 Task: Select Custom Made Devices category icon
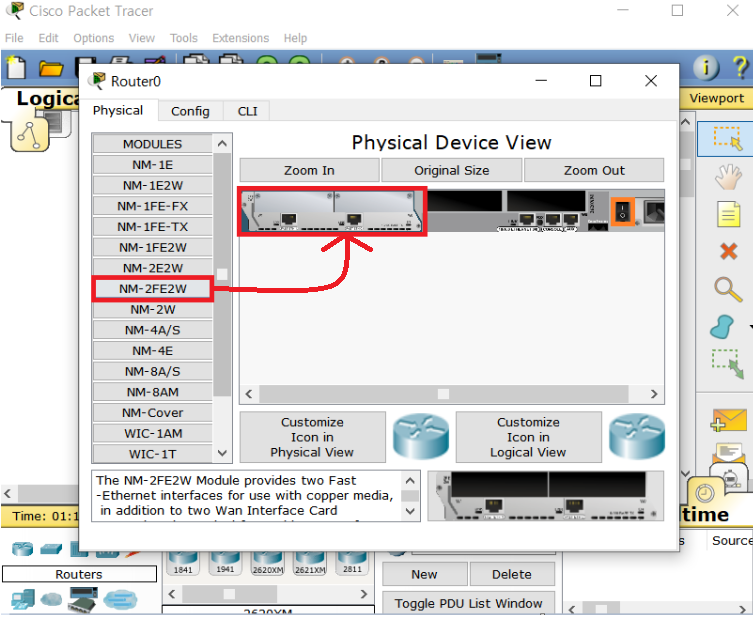[x=83, y=599]
